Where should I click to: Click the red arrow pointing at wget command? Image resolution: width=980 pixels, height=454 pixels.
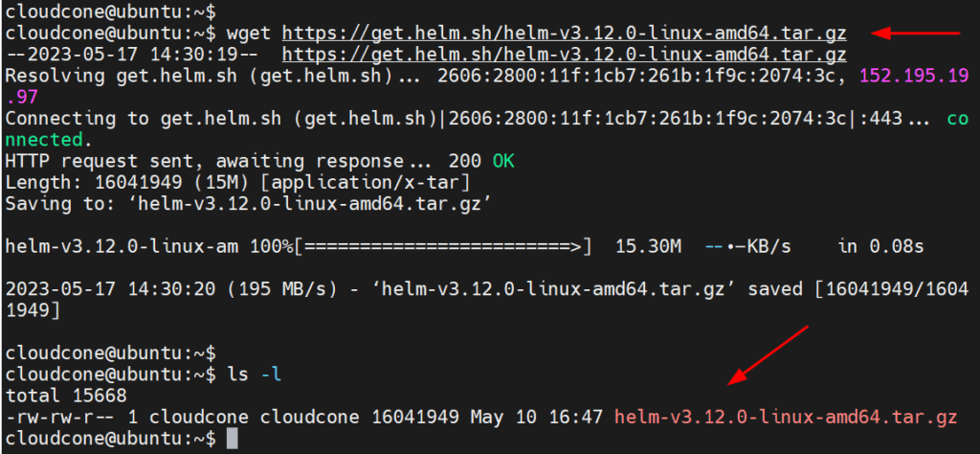click(915, 34)
